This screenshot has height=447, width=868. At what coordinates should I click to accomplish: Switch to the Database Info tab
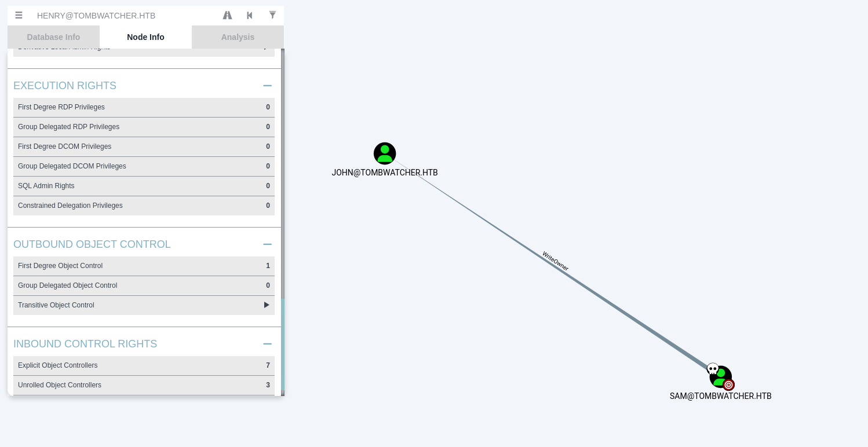(53, 37)
